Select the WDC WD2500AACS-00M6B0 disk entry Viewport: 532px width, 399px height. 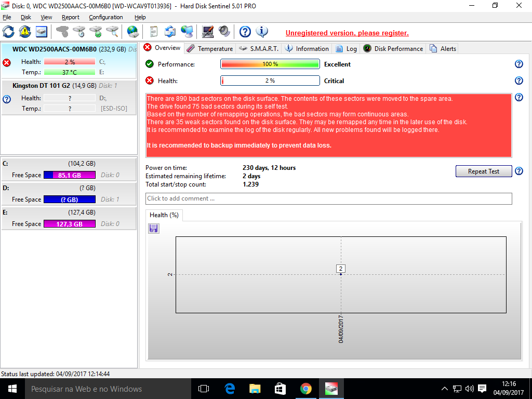[x=69, y=61]
